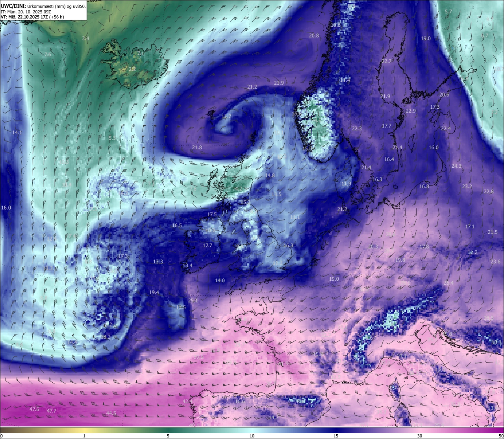
Task: Select the 11.9 value over Denmark
Action: click(346, 184)
